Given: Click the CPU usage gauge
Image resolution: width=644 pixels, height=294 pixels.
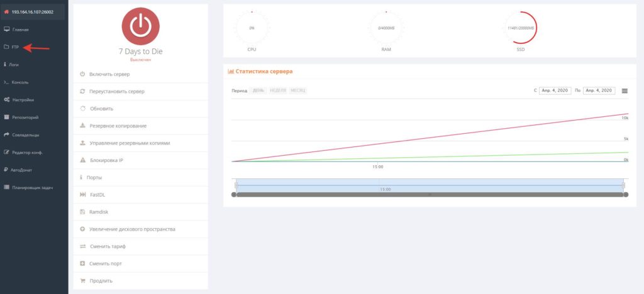Looking at the screenshot, I should [252, 28].
